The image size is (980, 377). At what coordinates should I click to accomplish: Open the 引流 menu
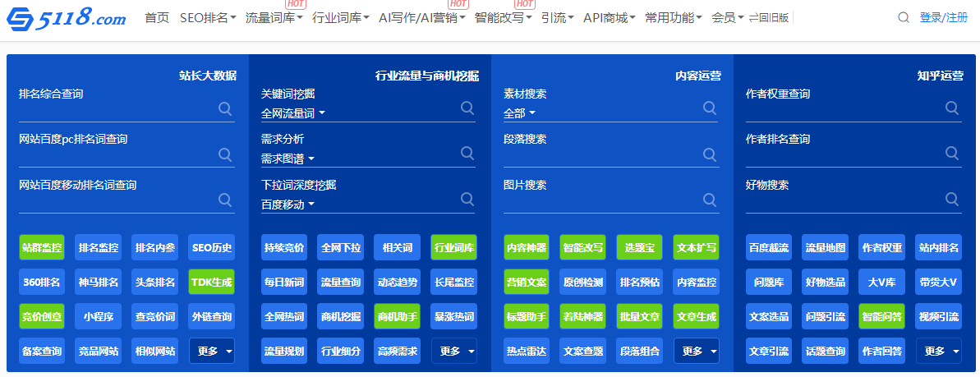(558, 18)
